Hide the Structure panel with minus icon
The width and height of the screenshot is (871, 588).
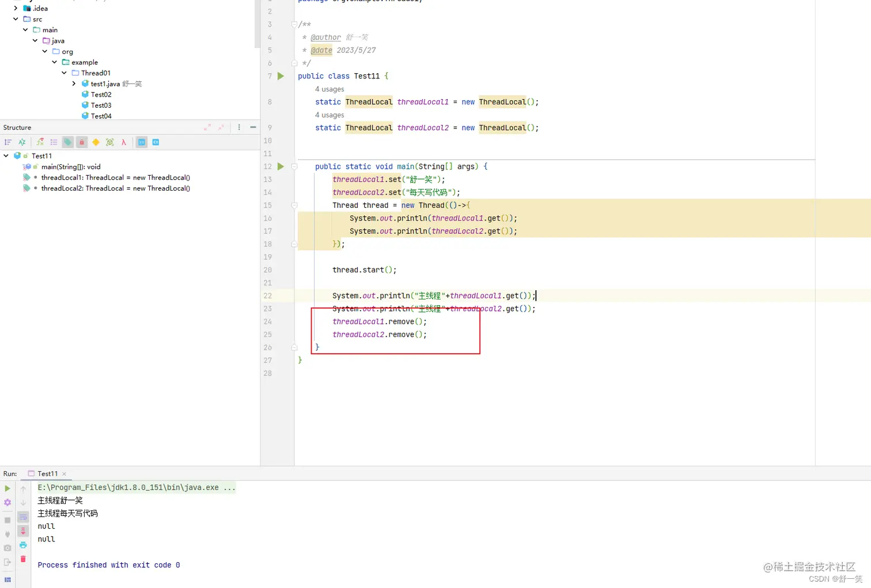[253, 127]
